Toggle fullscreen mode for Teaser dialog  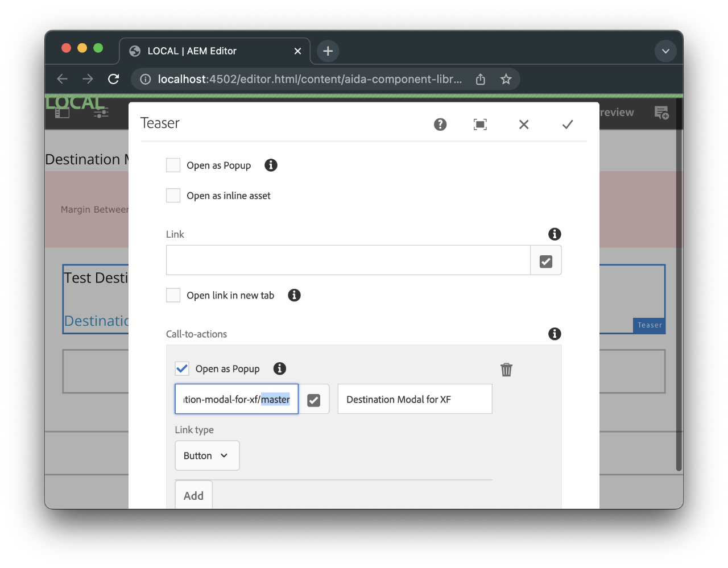click(x=480, y=125)
